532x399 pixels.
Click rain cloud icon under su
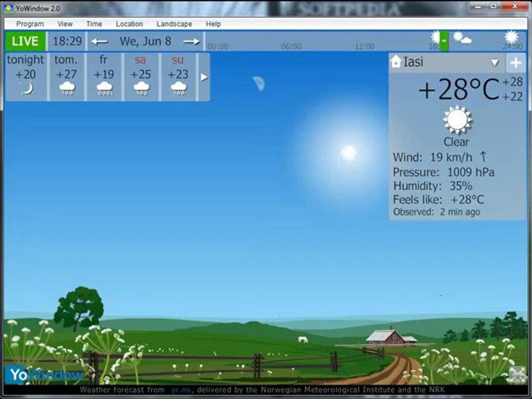coord(179,89)
